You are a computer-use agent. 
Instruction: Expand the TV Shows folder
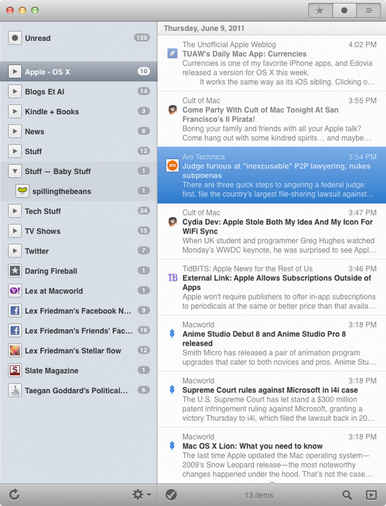tap(15, 231)
